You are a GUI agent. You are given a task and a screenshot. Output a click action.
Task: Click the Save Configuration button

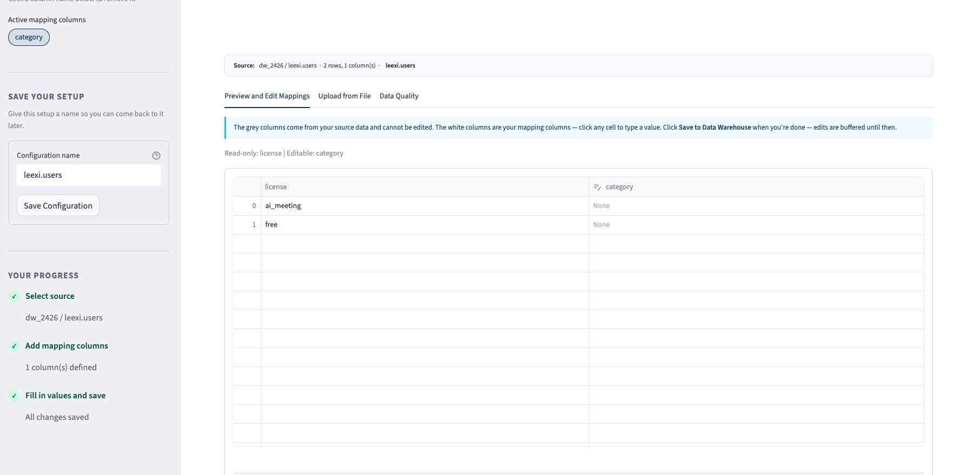[x=58, y=205]
